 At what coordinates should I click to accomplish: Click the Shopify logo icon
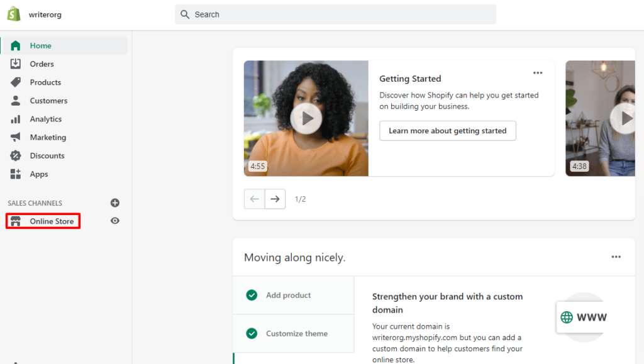pyautogui.click(x=14, y=14)
